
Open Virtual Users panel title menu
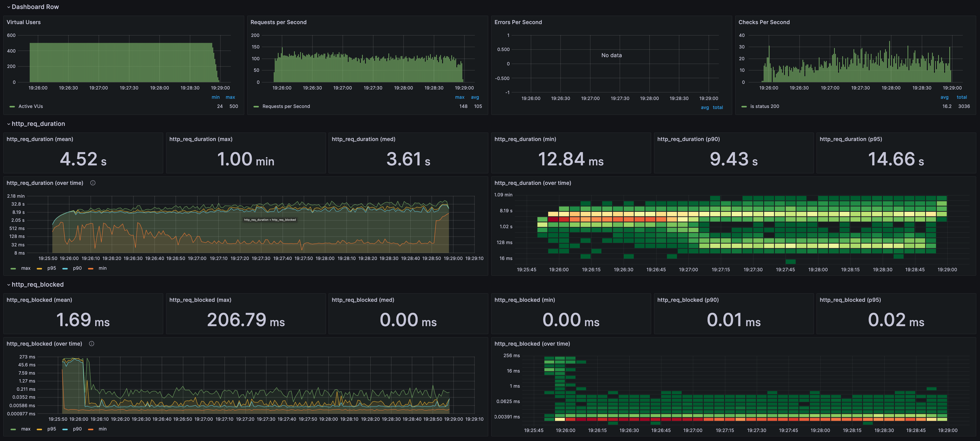click(x=24, y=22)
